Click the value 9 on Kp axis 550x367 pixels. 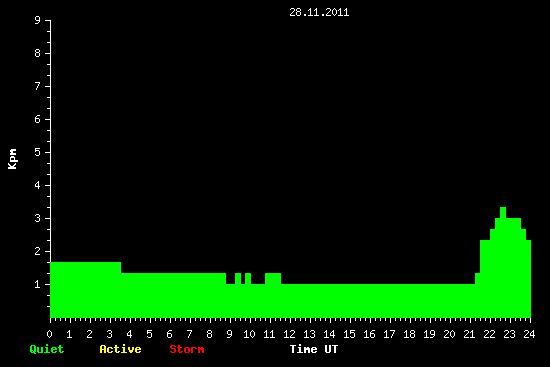[38, 20]
